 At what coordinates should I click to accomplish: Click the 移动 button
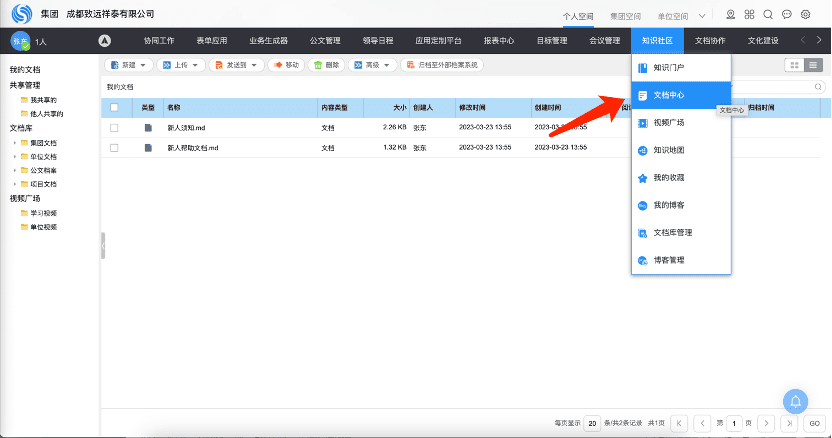[x=287, y=65]
